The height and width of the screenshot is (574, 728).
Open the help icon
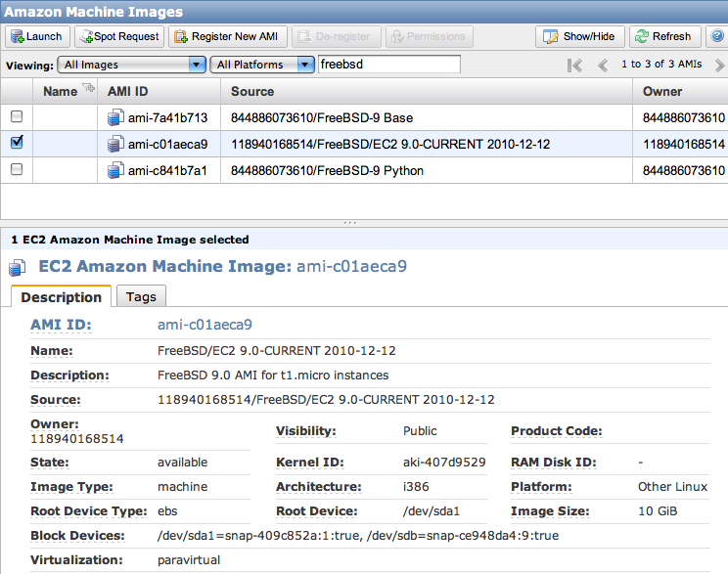(x=717, y=36)
